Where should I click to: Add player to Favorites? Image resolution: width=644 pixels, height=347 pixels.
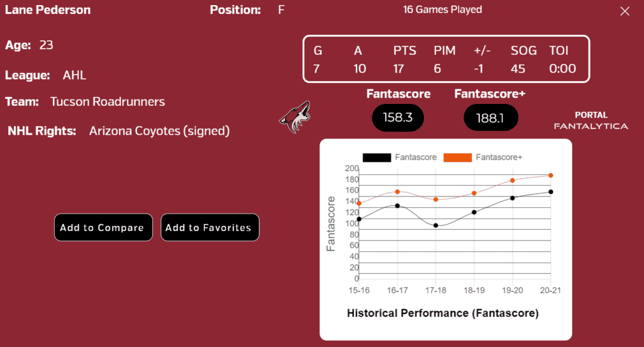pyautogui.click(x=210, y=227)
